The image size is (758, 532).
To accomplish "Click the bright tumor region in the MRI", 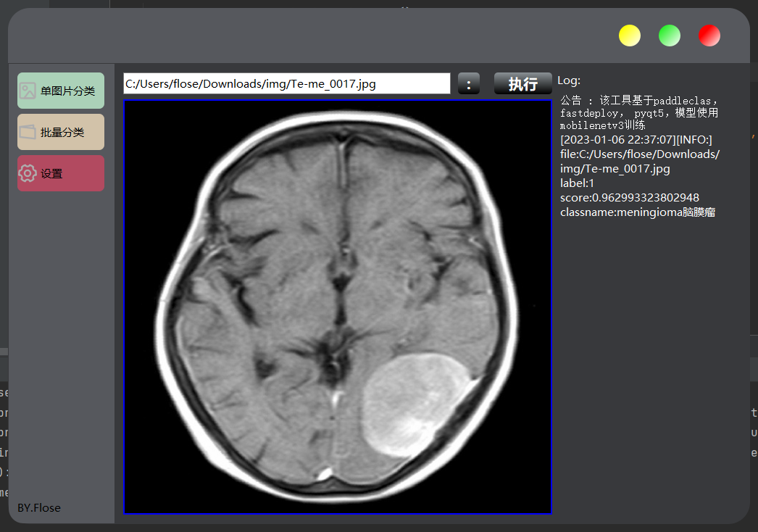I will [x=415, y=404].
